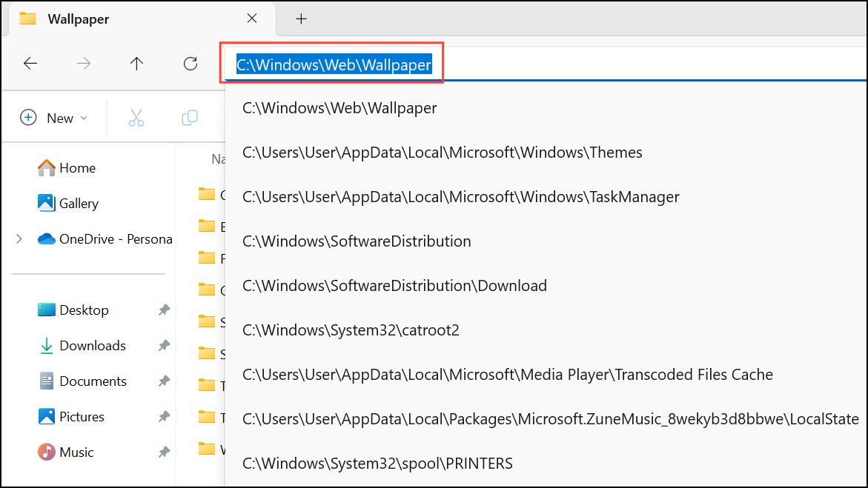Select C:\Windows\SoftwareDistribution suggestion
Image resolution: width=868 pixels, height=488 pixels.
click(357, 241)
